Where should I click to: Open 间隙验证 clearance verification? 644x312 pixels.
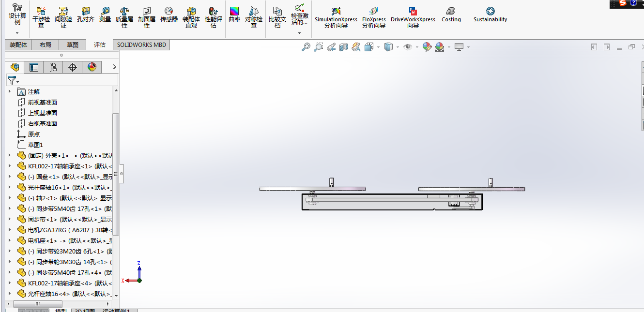click(63, 17)
